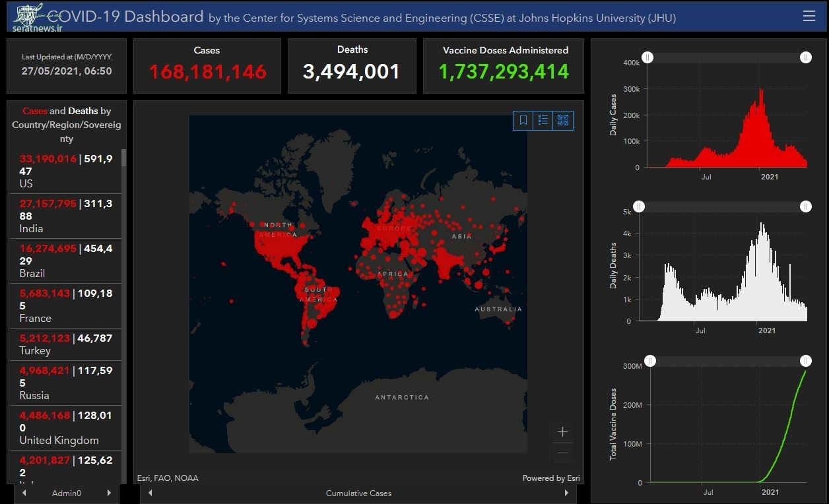Click right handle of Daily Deaths slider
829x504 pixels.
[805, 206]
